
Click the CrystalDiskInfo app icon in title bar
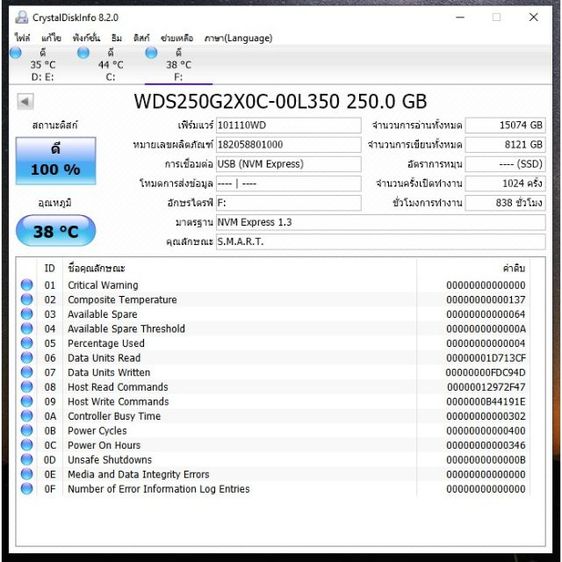coord(22,17)
